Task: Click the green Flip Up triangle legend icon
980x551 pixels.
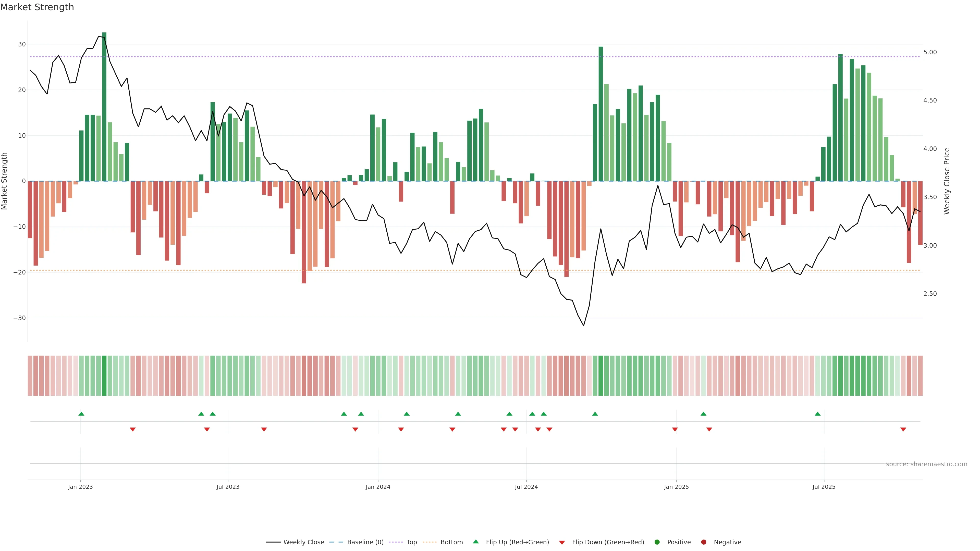Action: [475, 542]
